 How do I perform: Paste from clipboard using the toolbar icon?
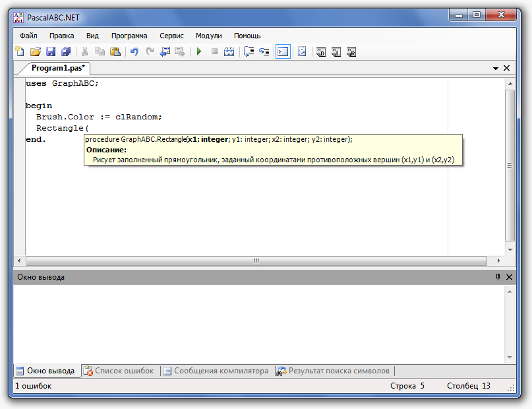pyautogui.click(x=115, y=51)
